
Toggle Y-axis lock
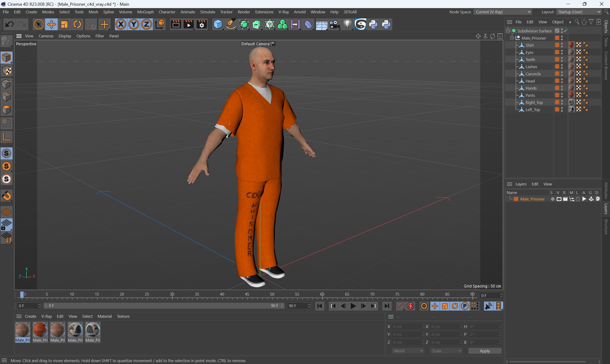click(134, 24)
